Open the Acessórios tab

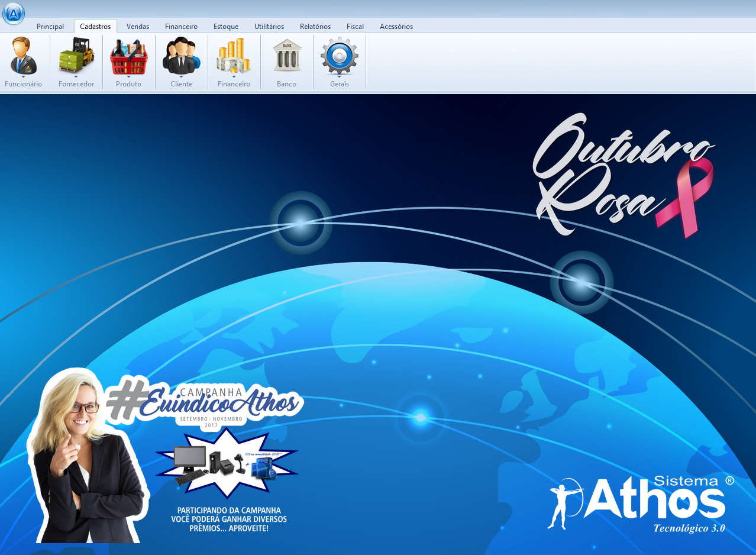pos(396,27)
